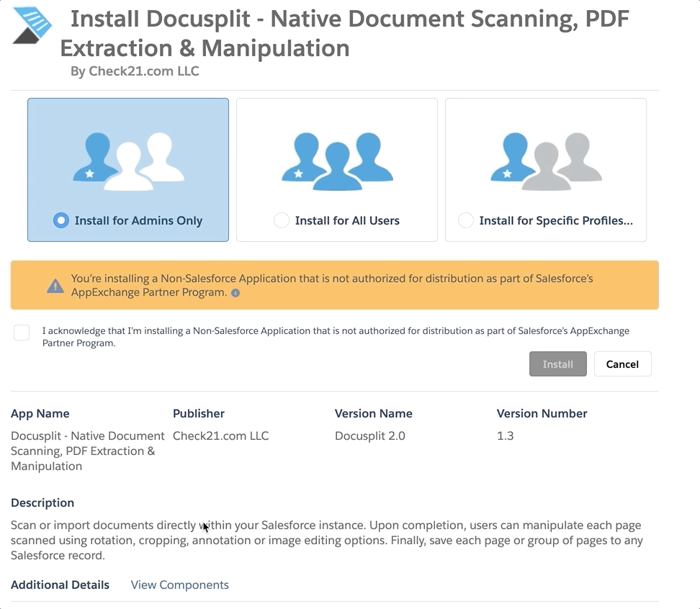
Task: Click the Install Docusplit page title
Action: coord(345,33)
